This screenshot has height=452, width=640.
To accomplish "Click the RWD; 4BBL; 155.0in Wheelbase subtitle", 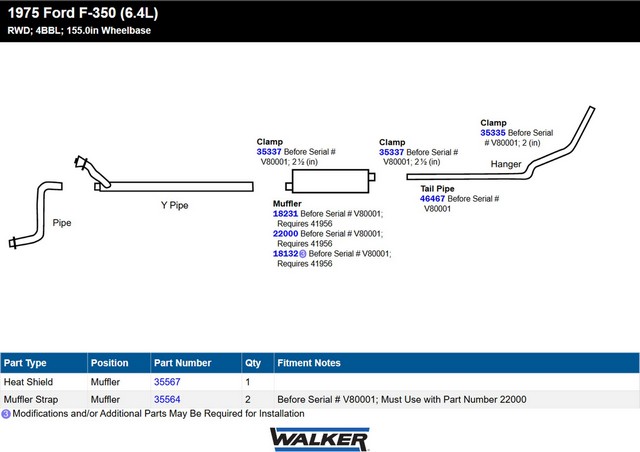I will (79, 31).
